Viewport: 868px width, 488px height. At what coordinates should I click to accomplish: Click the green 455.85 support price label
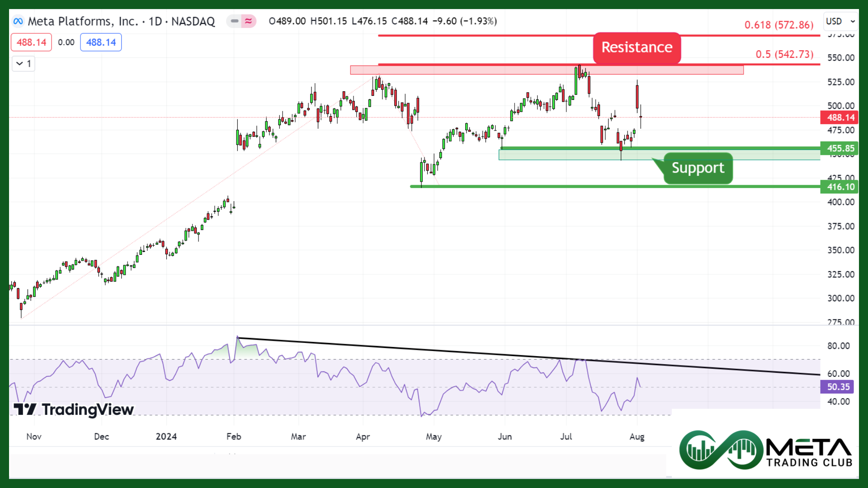840,148
